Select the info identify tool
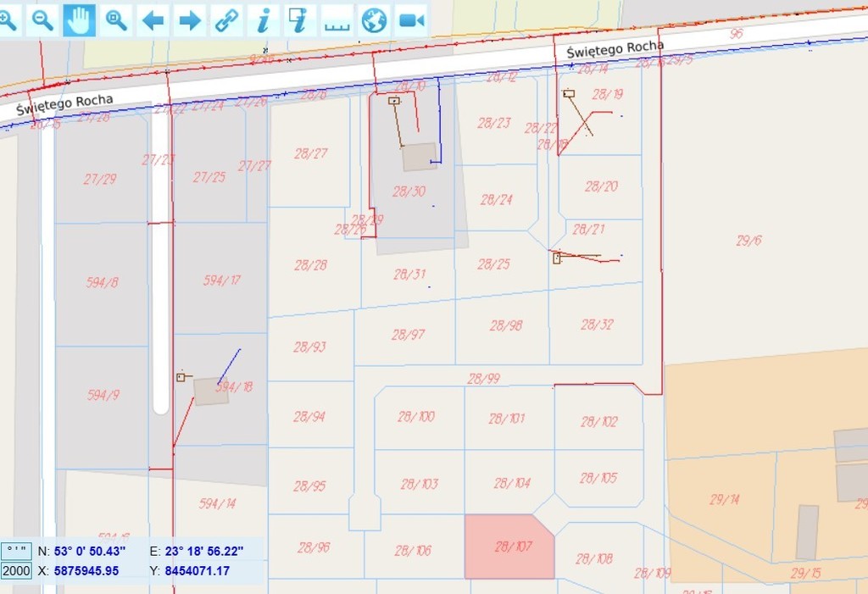 (263, 19)
